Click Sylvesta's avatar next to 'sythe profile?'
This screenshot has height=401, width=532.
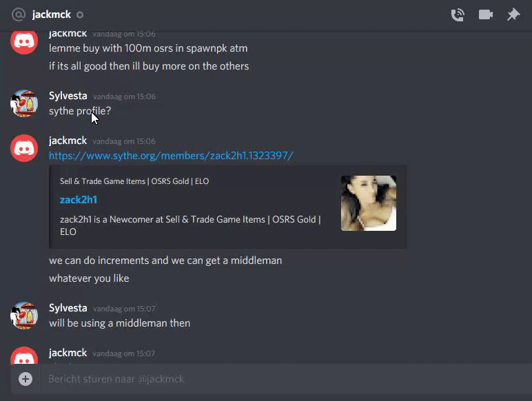point(24,103)
